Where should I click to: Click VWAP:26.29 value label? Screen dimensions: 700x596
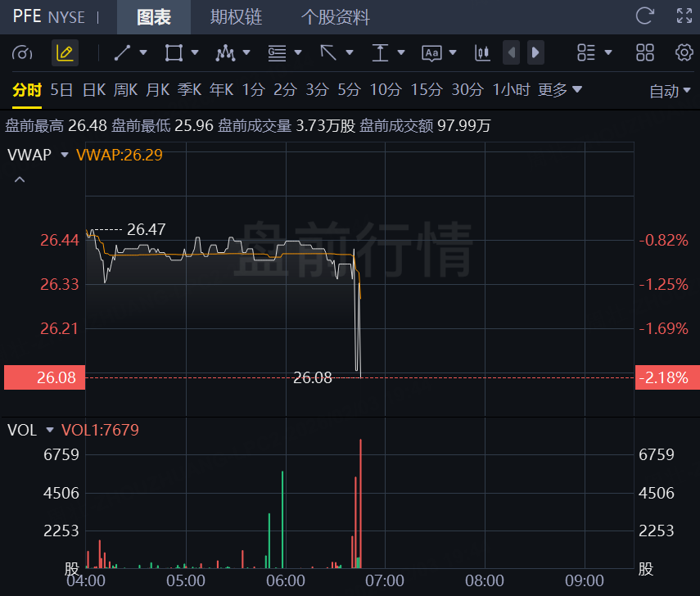[120, 155]
